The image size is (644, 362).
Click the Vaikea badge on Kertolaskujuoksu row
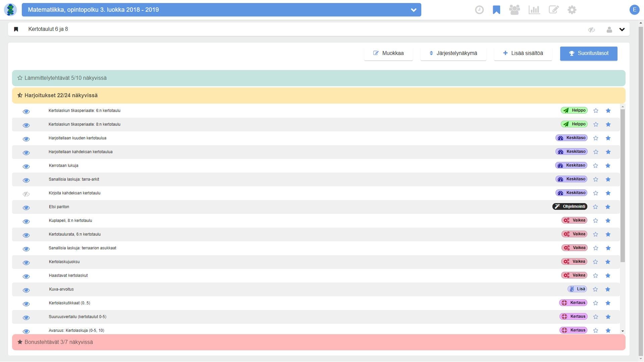(575, 261)
